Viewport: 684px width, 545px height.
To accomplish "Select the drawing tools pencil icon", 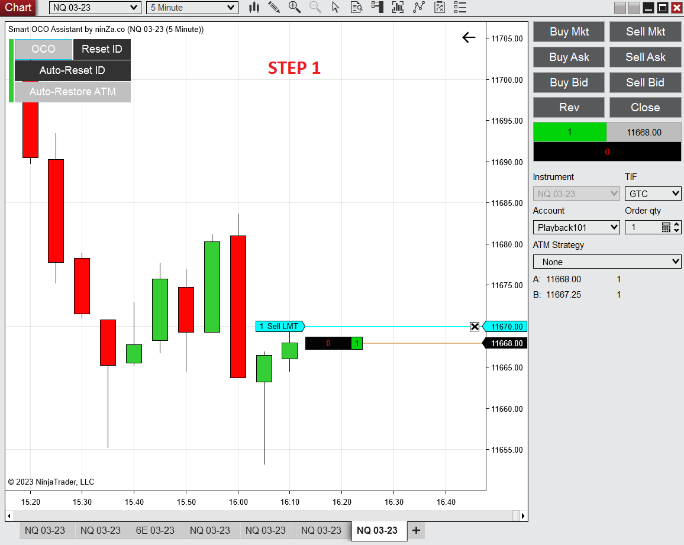I will coord(274,8).
